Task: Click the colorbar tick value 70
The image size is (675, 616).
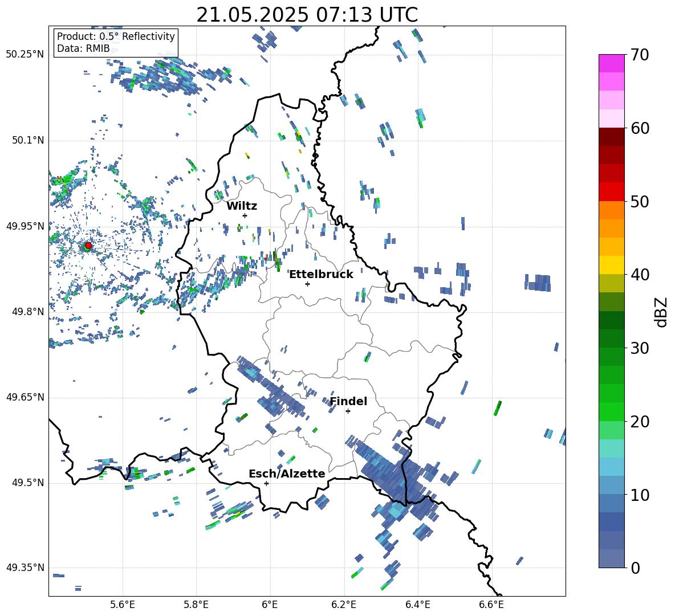Action: click(640, 55)
